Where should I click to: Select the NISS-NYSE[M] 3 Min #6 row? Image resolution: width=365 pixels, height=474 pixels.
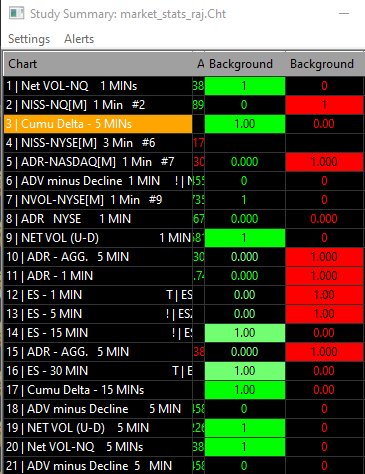click(x=98, y=143)
